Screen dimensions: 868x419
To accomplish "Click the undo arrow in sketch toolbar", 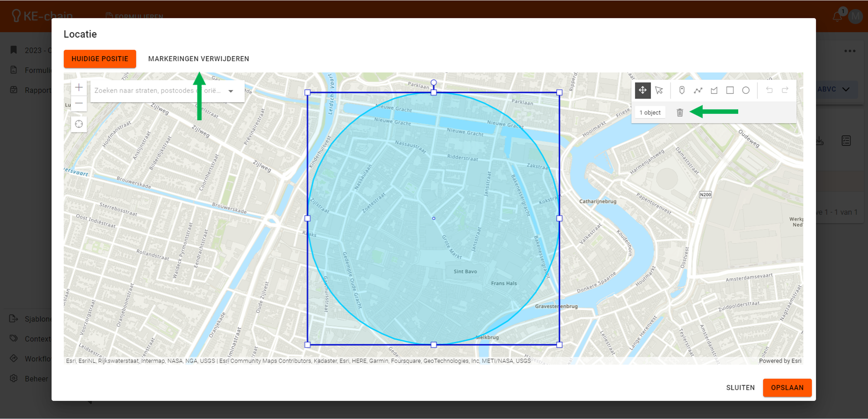I will [x=769, y=90].
